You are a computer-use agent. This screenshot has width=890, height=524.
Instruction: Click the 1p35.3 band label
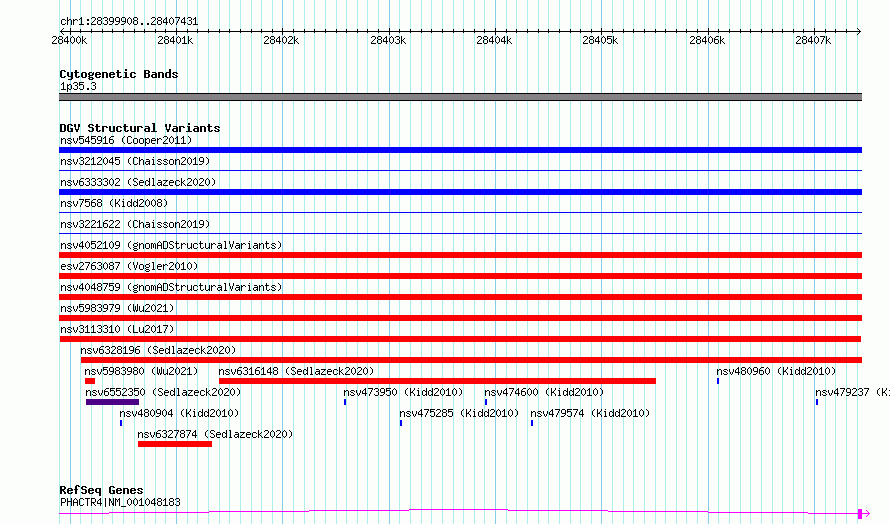pos(78,86)
